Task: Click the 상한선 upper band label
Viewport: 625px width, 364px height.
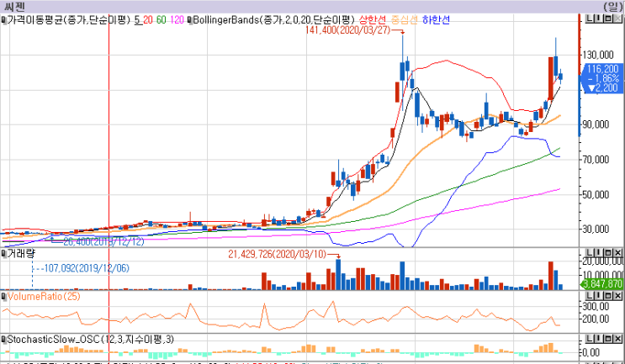Action: coord(373,20)
